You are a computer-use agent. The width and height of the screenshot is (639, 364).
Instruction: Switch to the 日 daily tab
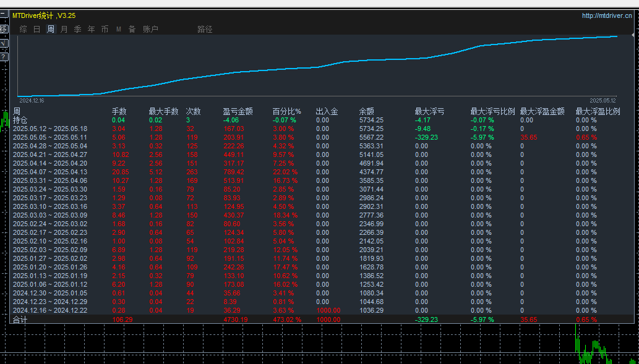click(x=36, y=29)
